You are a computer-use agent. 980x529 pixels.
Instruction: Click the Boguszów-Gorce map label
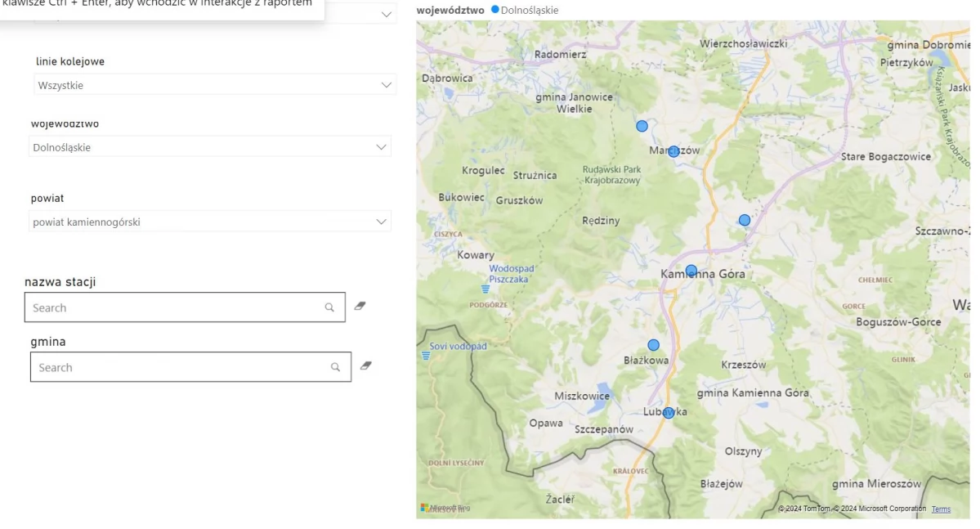898,322
